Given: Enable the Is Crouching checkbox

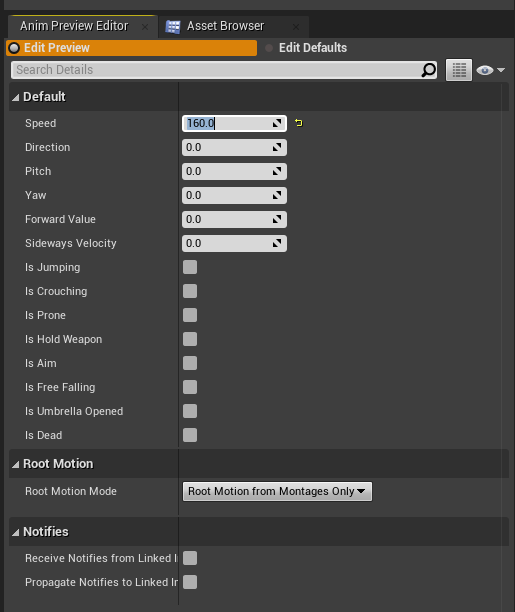Looking at the screenshot, I should tap(190, 291).
